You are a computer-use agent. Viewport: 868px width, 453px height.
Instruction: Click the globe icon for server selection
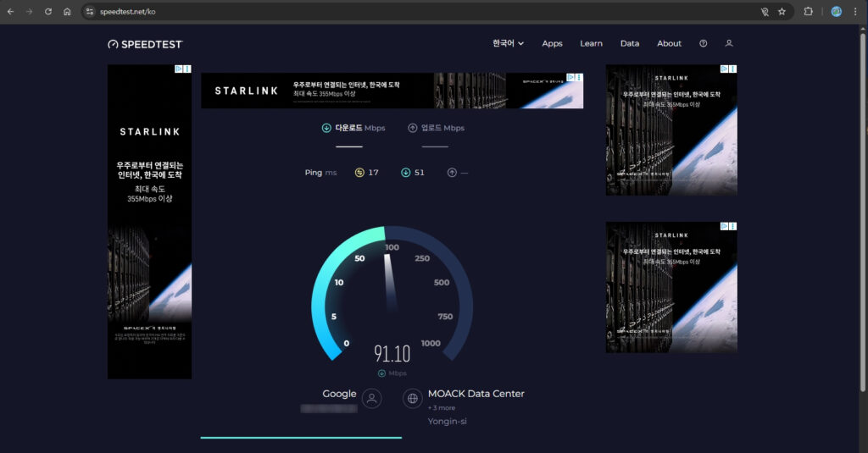[413, 398]
